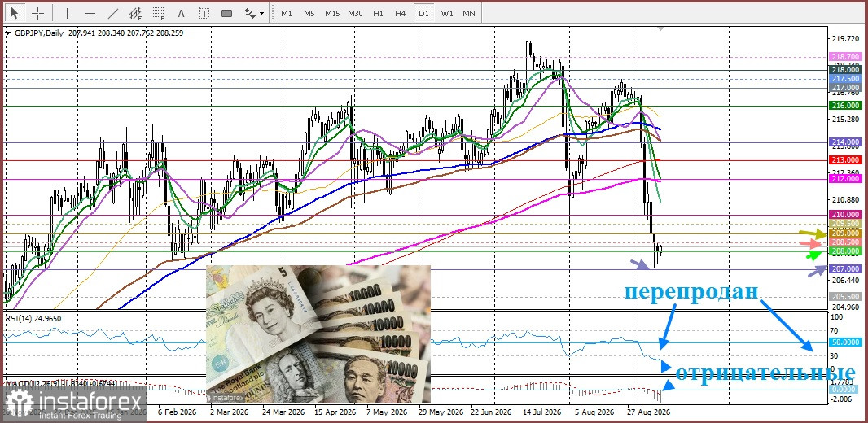
Task: Select the gray Rectangle shape tool
Action: [226, 13]
